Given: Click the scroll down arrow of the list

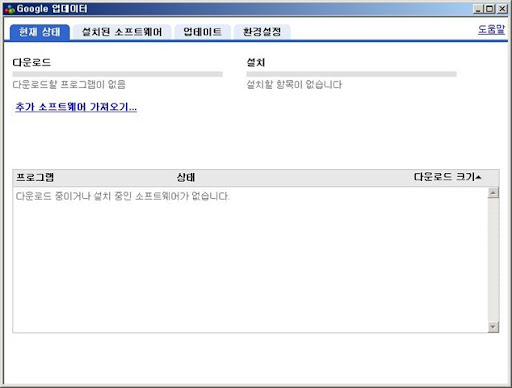Looking at the screenshot, I should pos(493,327).
